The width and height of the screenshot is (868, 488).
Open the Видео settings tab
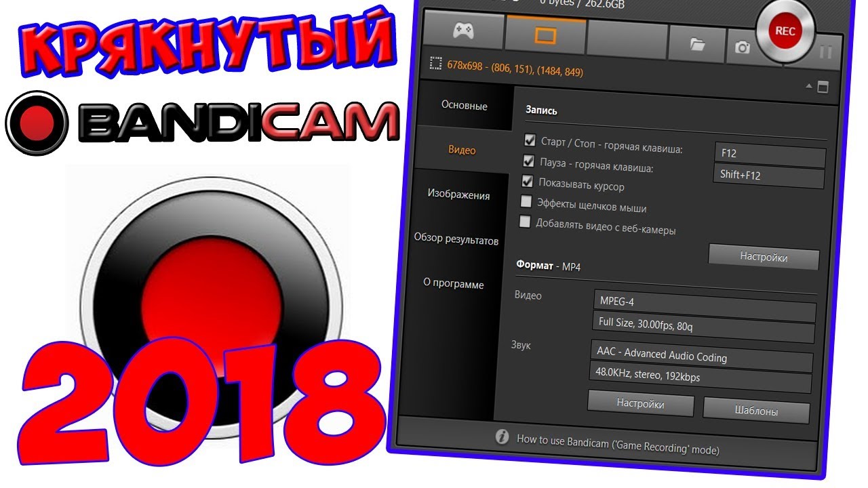tap(462, 150)
